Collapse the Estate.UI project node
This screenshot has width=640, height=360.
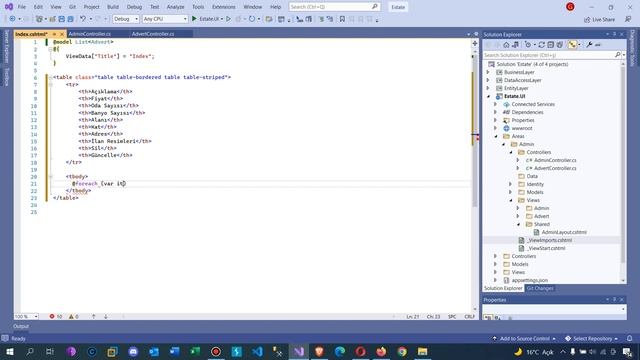[489, 96]
